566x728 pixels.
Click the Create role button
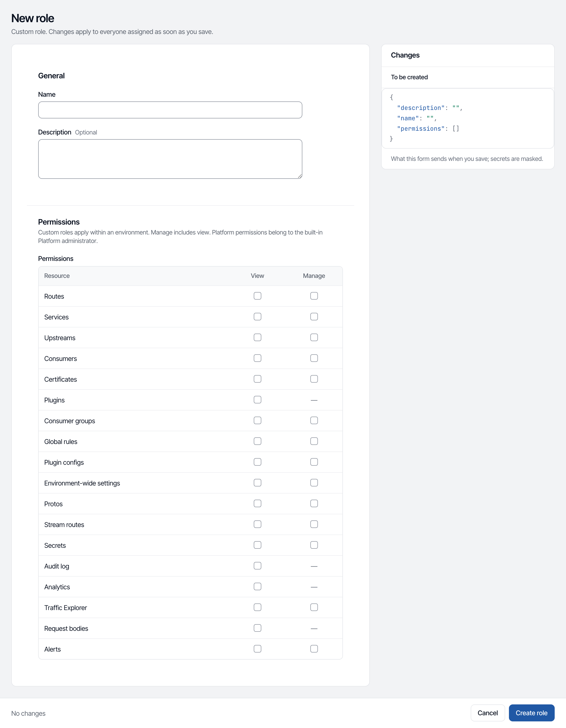click(531, 713)
